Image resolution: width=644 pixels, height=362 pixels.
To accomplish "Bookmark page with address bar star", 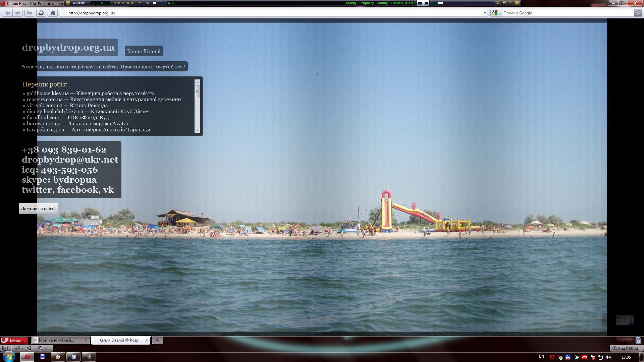I will pos(64,13).
